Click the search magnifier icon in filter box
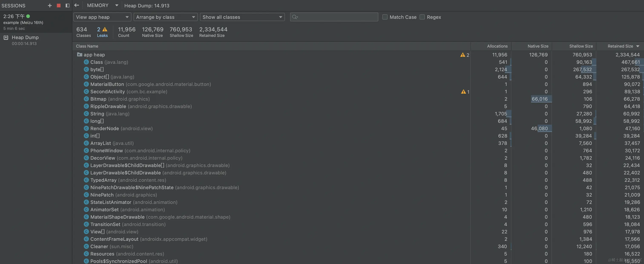The width and height of the screenshot is (644, 264). point(295,17)
